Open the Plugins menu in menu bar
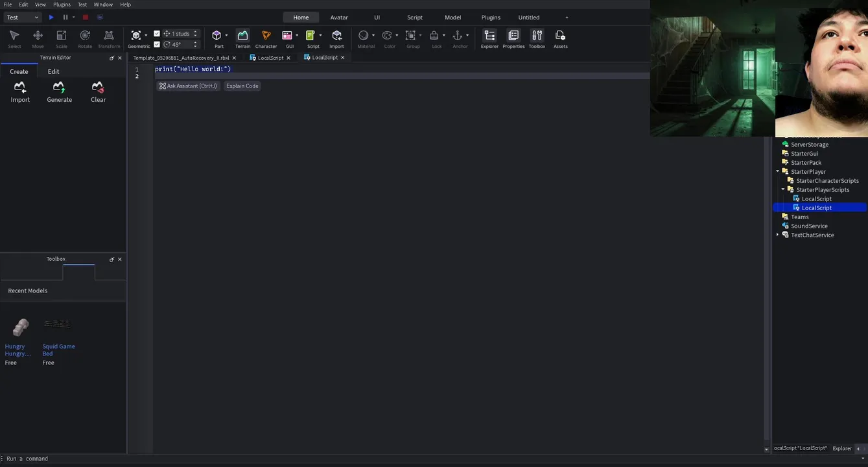 coord(62,5)
